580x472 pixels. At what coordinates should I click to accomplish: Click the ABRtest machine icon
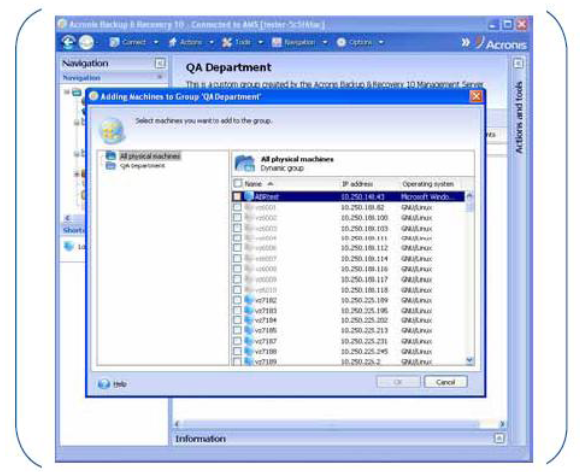[249, 196]
